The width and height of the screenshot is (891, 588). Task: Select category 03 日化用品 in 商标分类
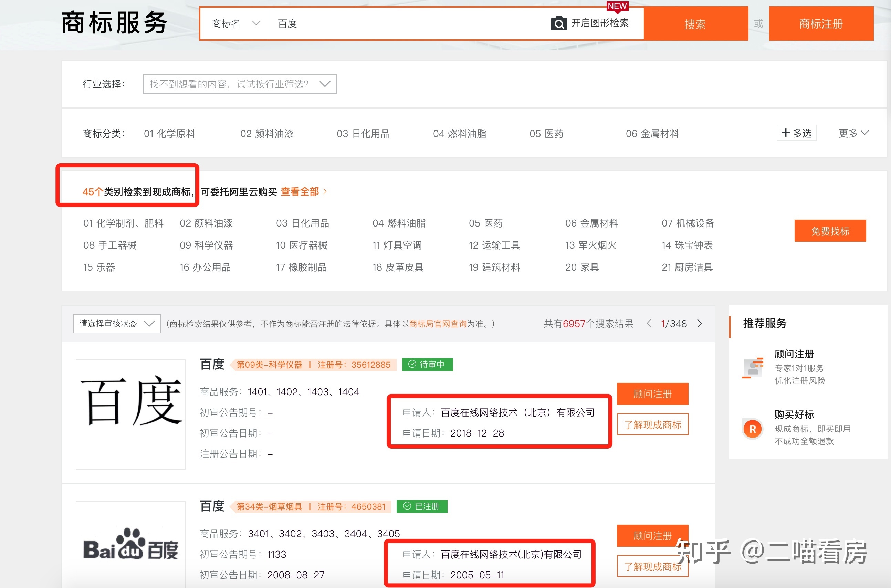[363, 134]
